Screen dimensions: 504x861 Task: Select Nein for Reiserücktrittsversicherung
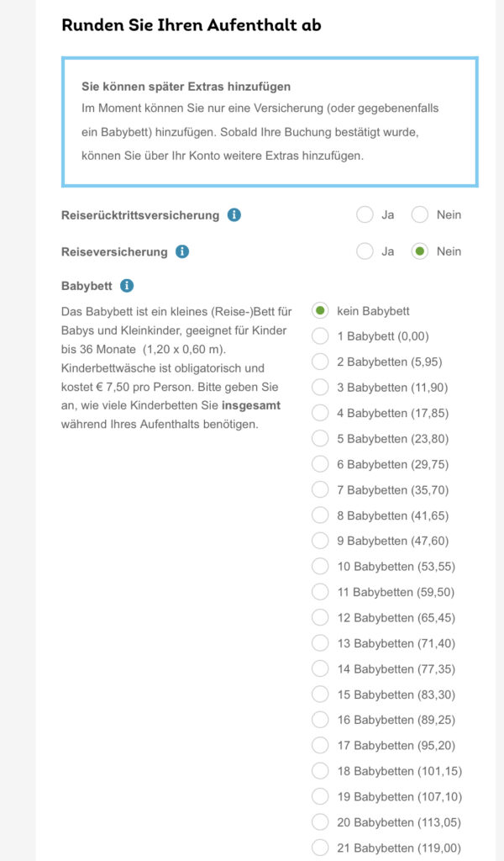click(419, 214)
